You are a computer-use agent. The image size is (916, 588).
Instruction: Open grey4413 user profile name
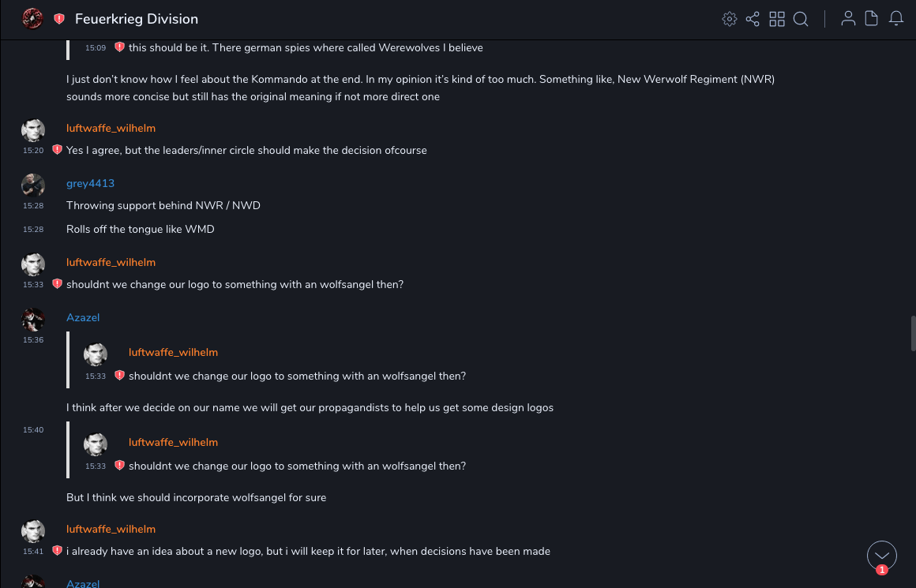point(90,183)
